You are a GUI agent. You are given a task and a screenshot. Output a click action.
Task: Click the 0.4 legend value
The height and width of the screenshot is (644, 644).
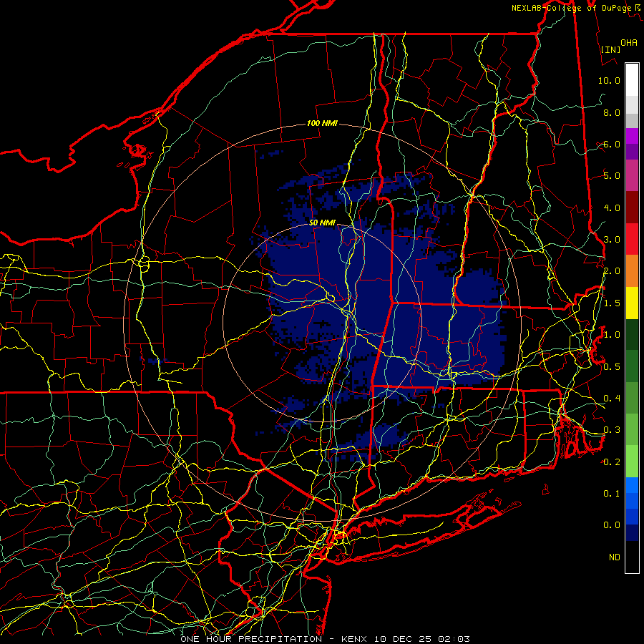(x=612, y=399)
